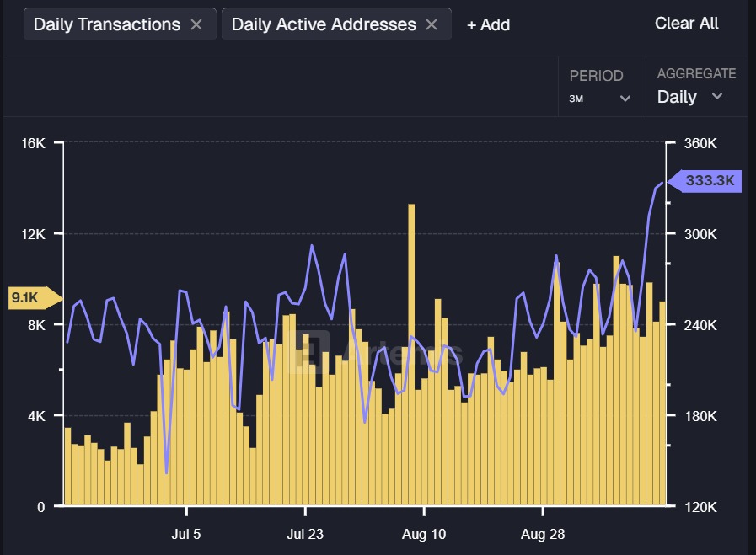Click the 360K right axis label

pos(700,143)
